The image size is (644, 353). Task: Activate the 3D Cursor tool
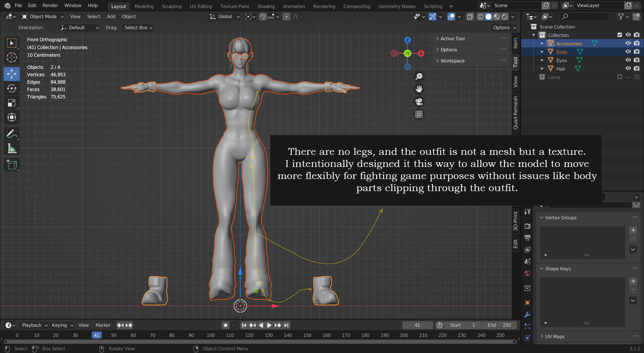(12, 58)
